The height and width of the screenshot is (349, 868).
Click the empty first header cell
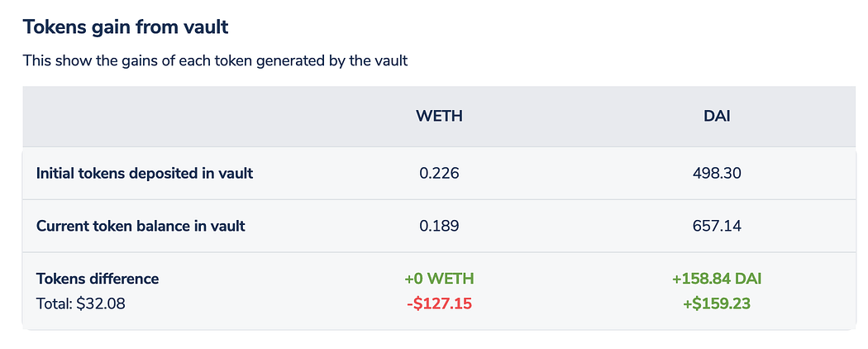click(x=160, y=117)
